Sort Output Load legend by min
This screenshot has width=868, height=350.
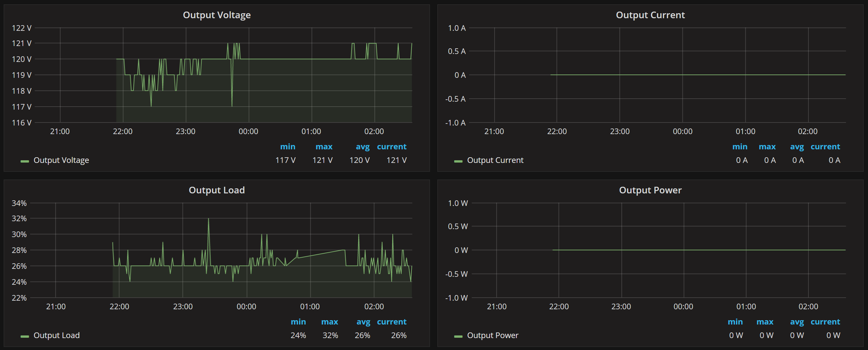click(x=298, y=322)
